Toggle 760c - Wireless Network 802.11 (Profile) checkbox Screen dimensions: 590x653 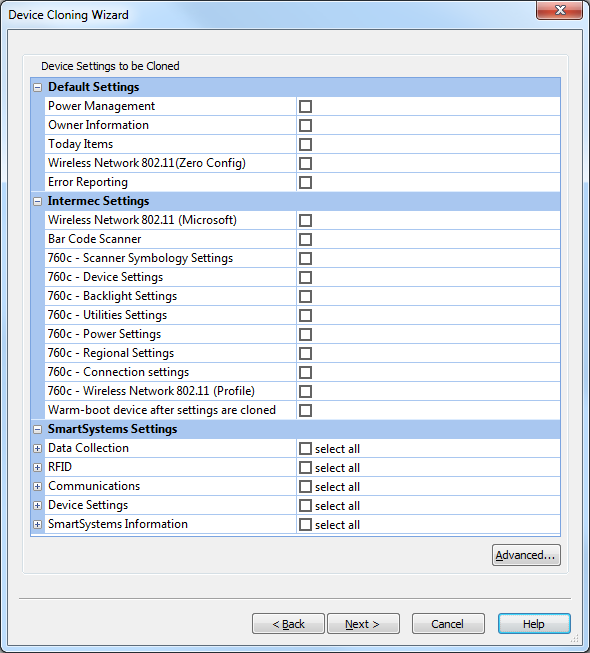(x=305, y=391)
